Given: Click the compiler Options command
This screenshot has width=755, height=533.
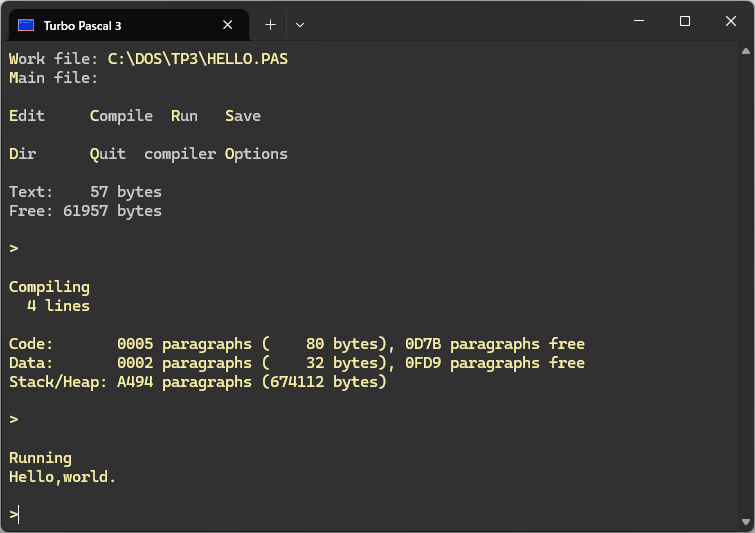Looking at the screenshot, I should [216, 154].
